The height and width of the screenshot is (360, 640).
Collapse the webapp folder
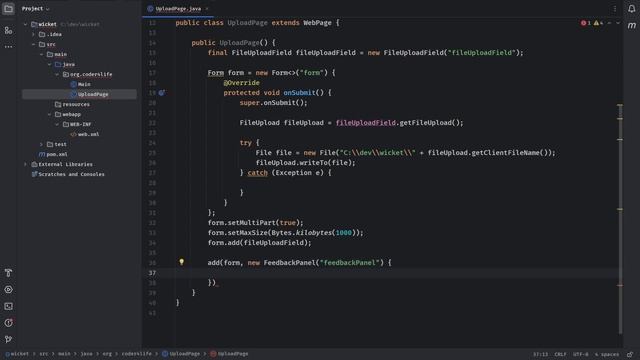(x=50, y=114)
